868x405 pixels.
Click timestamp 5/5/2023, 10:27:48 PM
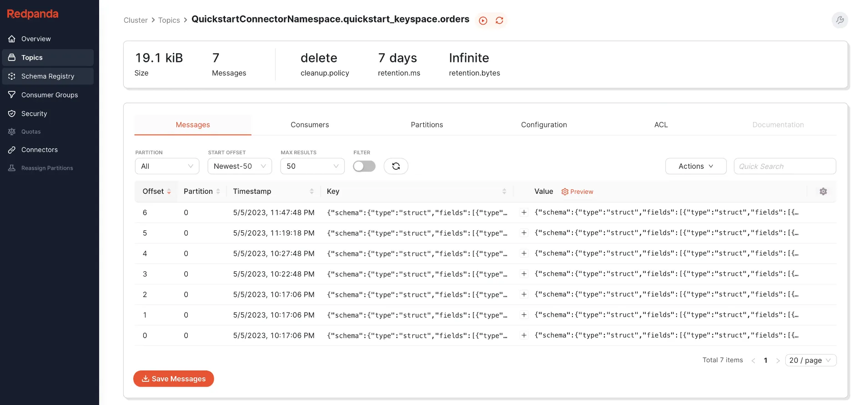click(x=274, y=253)
